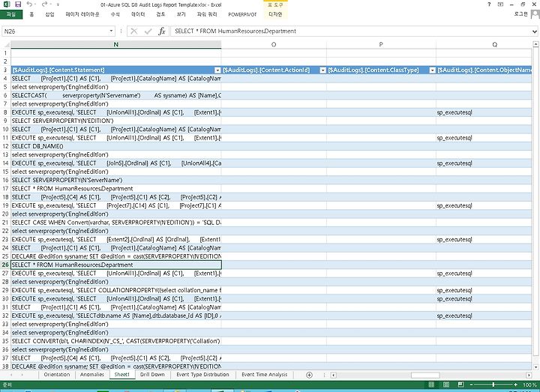Open Customize Quick Access Toolbar arrow
This screenshot has height=392, width=540.
(x=58, y=4)
